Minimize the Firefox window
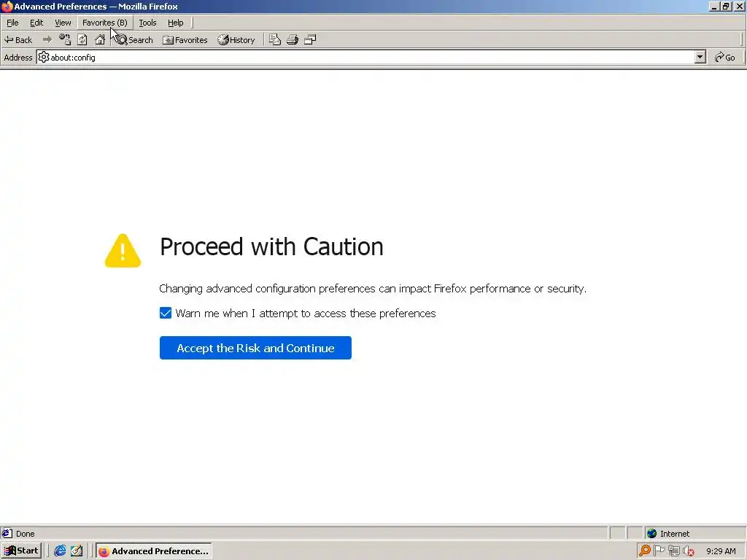The width and height of the screenshot is (747, 560). coord(714,7)
